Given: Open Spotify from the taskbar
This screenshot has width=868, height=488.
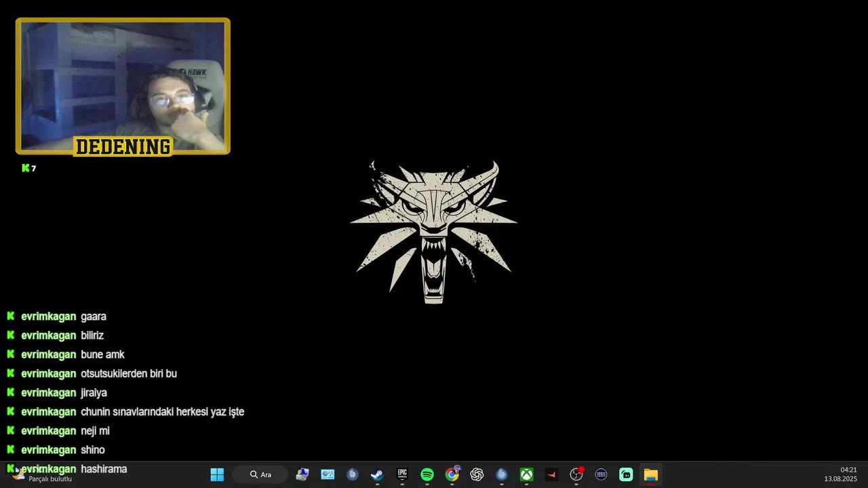Looking at the screenshot, I should click(427, 474).
